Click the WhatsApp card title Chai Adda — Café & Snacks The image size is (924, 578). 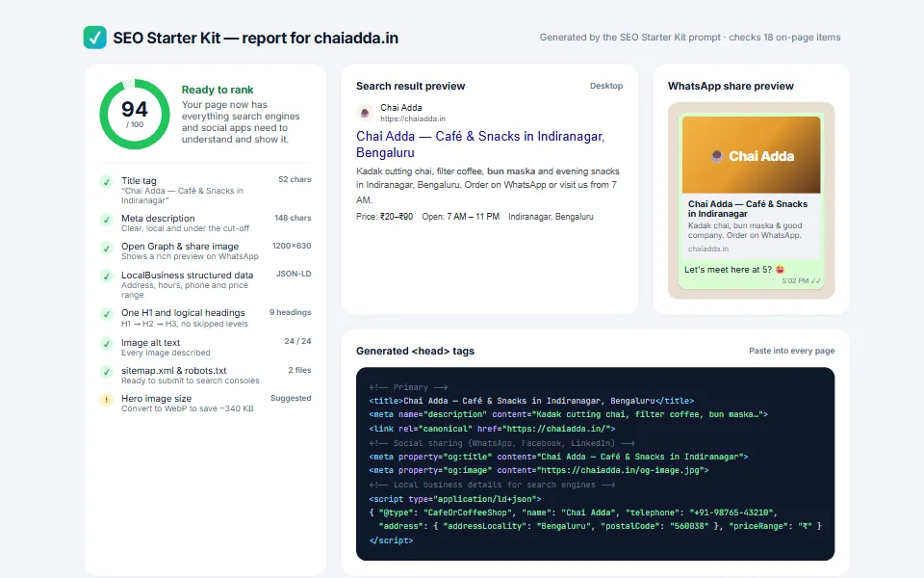click(748, 209)
